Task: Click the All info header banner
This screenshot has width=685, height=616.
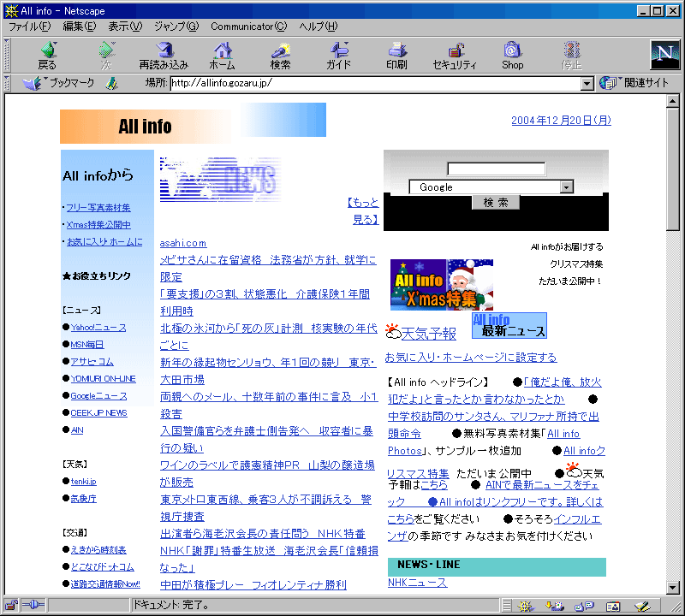Action: [x=194, y=123]
